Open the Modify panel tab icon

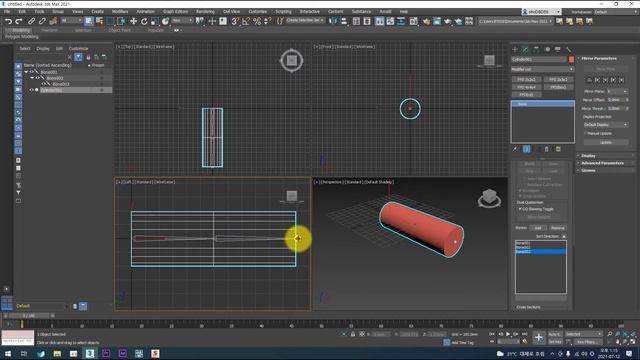525,49
